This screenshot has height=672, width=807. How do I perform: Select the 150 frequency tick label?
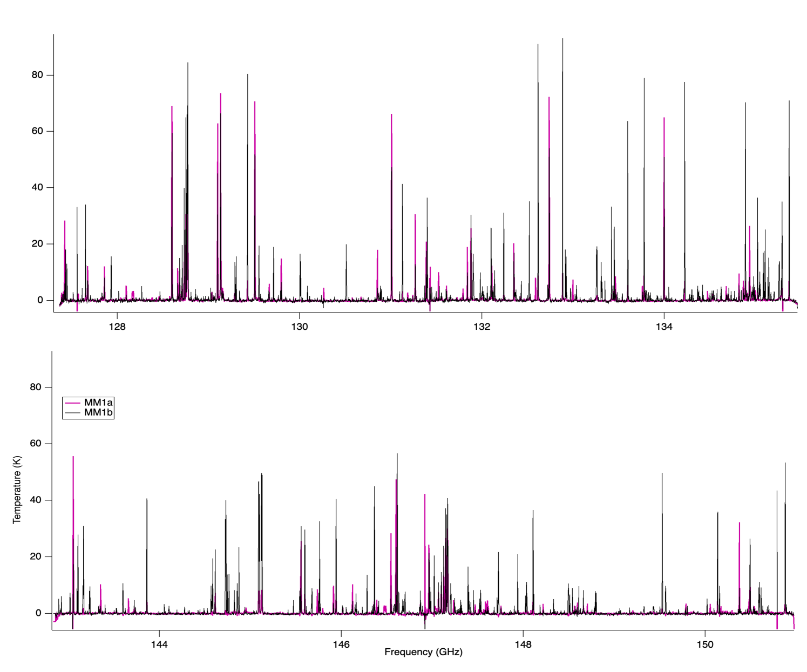705,644
